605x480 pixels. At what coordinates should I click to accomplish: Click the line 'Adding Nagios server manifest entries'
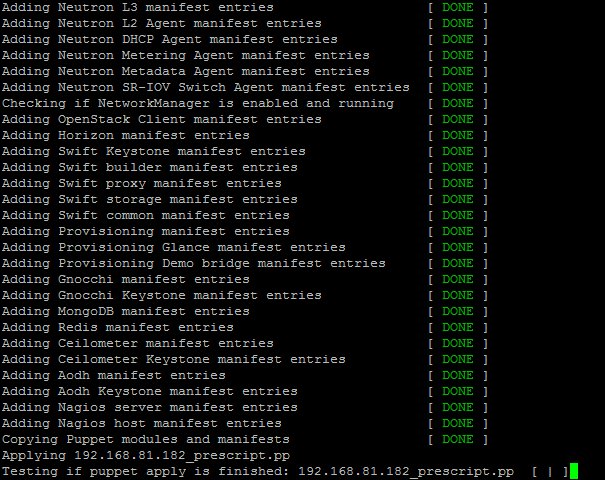(x=150, y=408)
